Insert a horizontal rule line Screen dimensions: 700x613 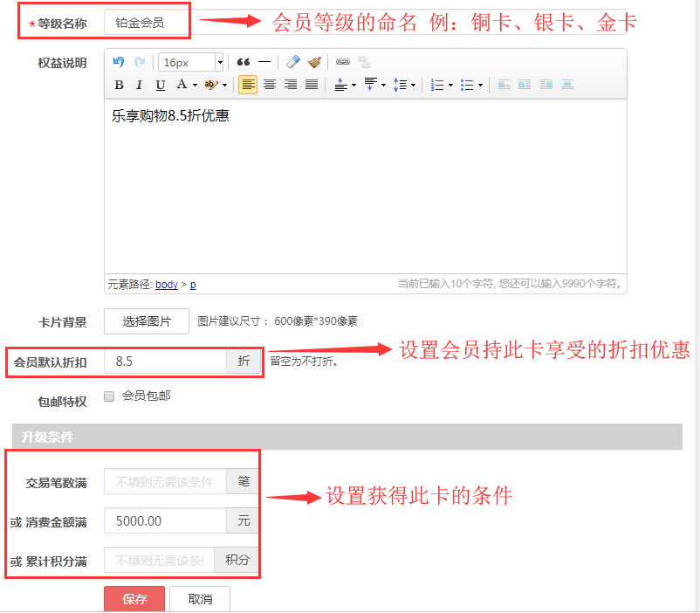point(264,62)
